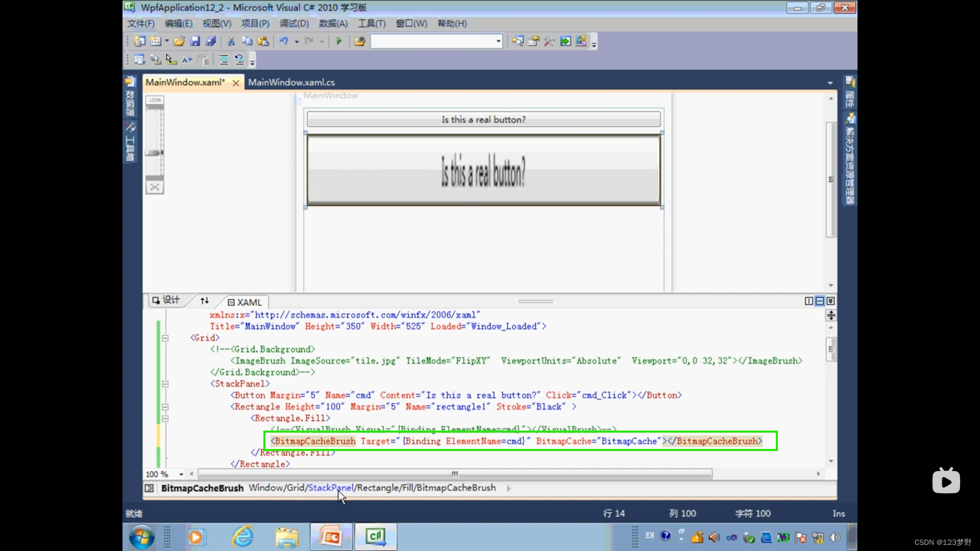Swap design and XAML panes

[205, 300]
